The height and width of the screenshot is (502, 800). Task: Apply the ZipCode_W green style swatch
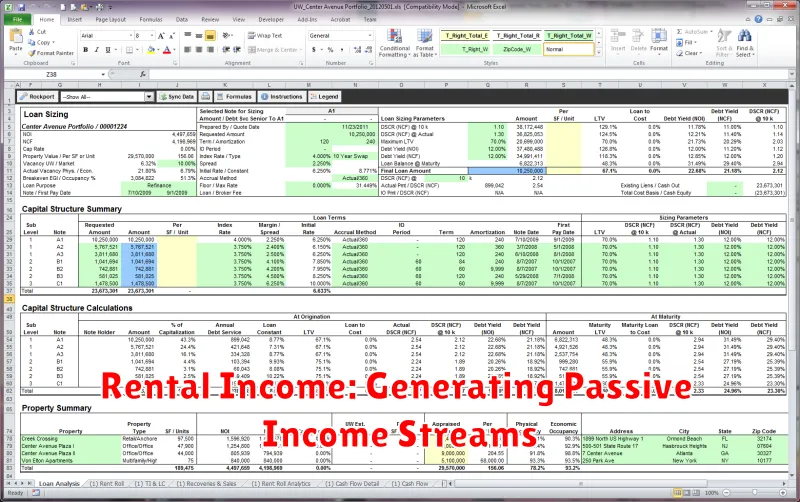coord(517,49)
